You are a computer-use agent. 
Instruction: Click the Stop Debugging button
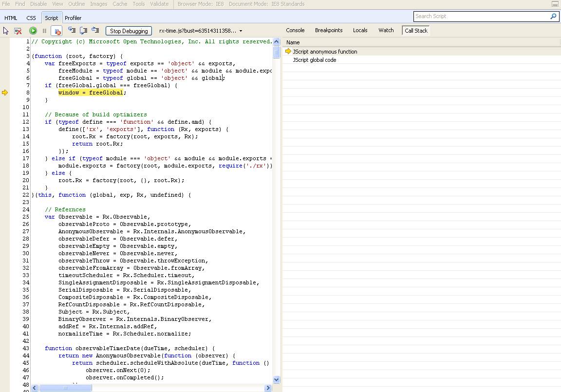129,31
